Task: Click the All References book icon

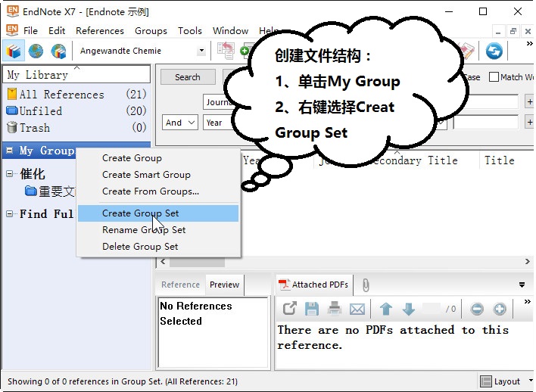Action: pos(12,94)
